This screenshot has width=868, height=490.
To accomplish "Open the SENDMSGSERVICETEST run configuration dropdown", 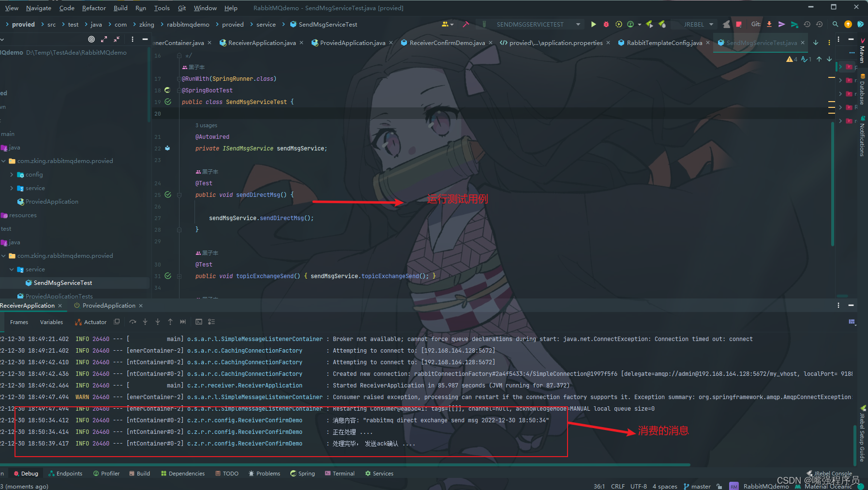I will [578, 24].
